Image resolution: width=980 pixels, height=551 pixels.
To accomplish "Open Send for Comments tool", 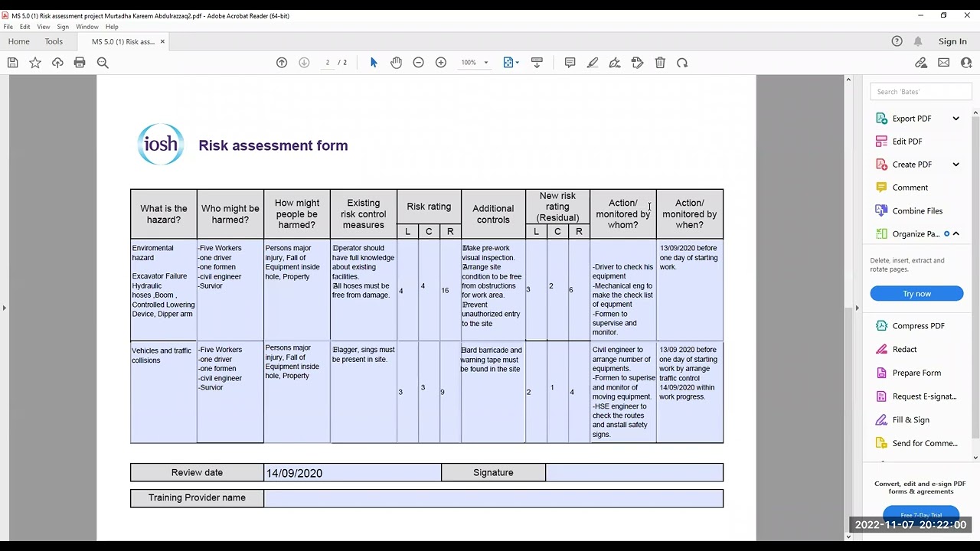I will click(x=924, y=444).
